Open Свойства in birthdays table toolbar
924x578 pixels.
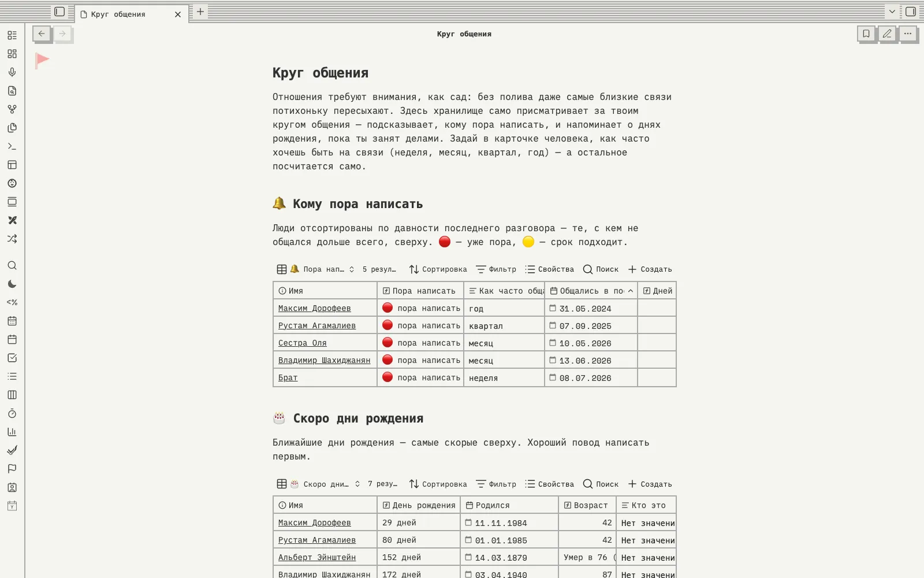pyautogui.click(x=550, y=484)
